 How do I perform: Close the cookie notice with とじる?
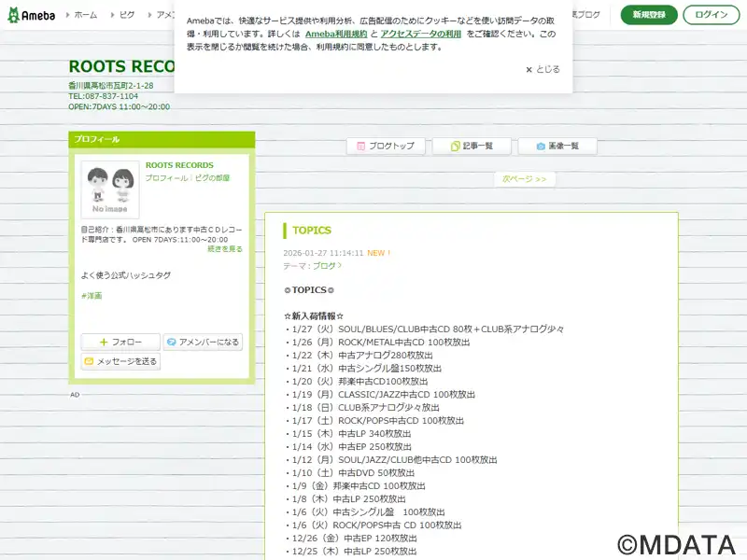543,69
